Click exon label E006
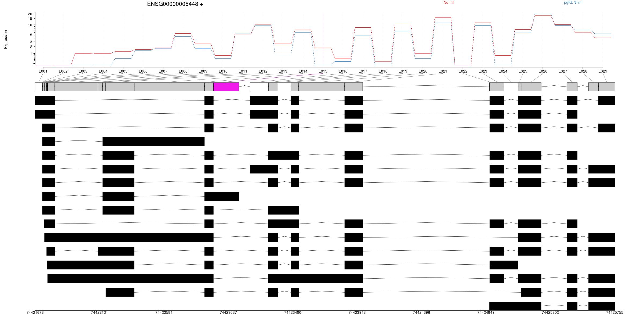The image size is (644, 317). click(143, 71)
